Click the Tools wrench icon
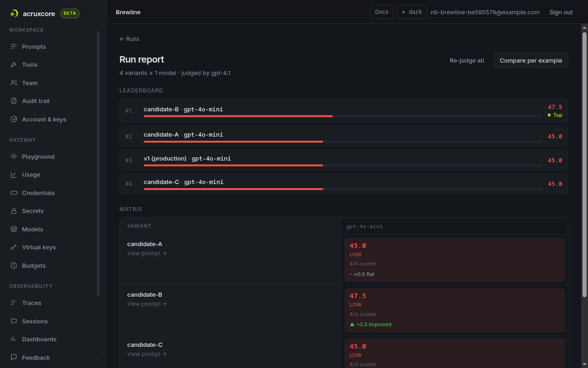588x368 pixels. tap(14, 65)
